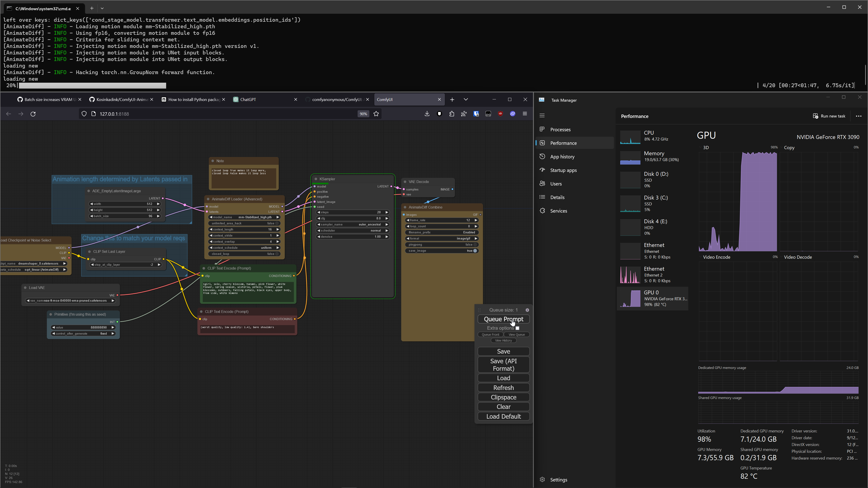The image size is (868, 488).
Task: View Services in Task Manager
Action: pyautogui.click(x=558, y=211)
